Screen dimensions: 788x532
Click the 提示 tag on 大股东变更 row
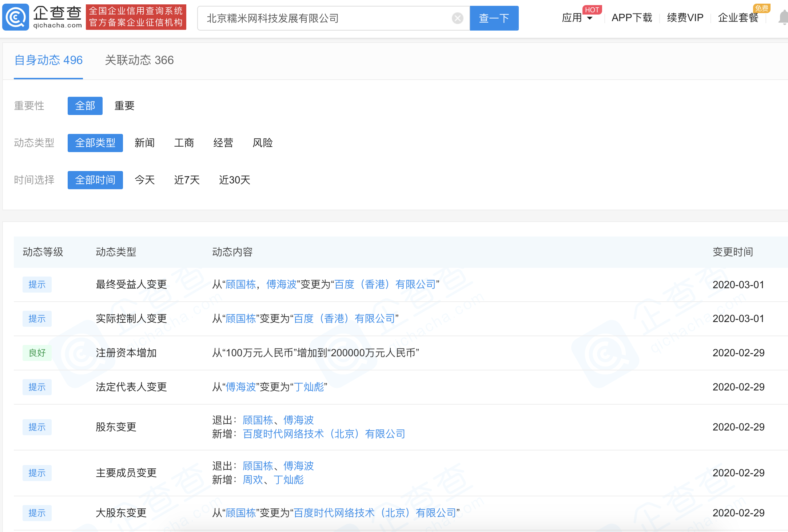point(37,513)
